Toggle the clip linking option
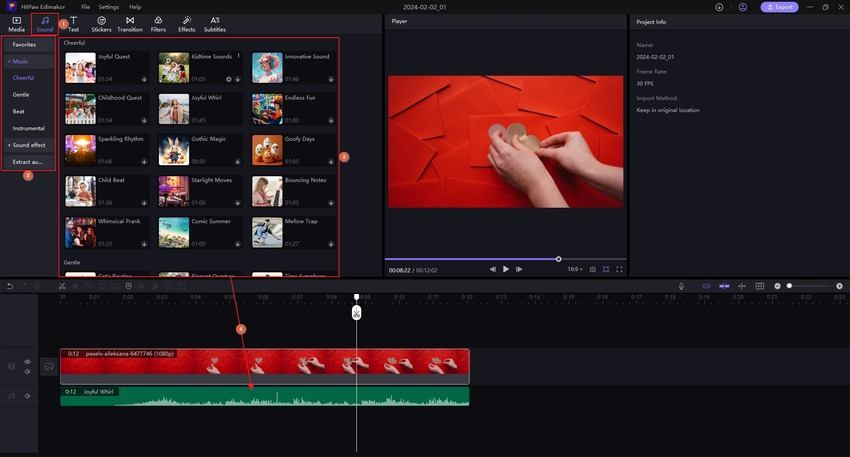 click(706, 286)
